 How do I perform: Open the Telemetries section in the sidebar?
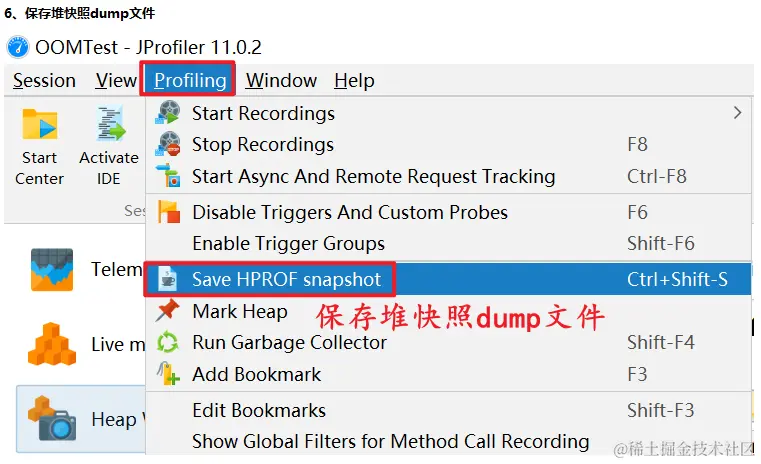83,269
